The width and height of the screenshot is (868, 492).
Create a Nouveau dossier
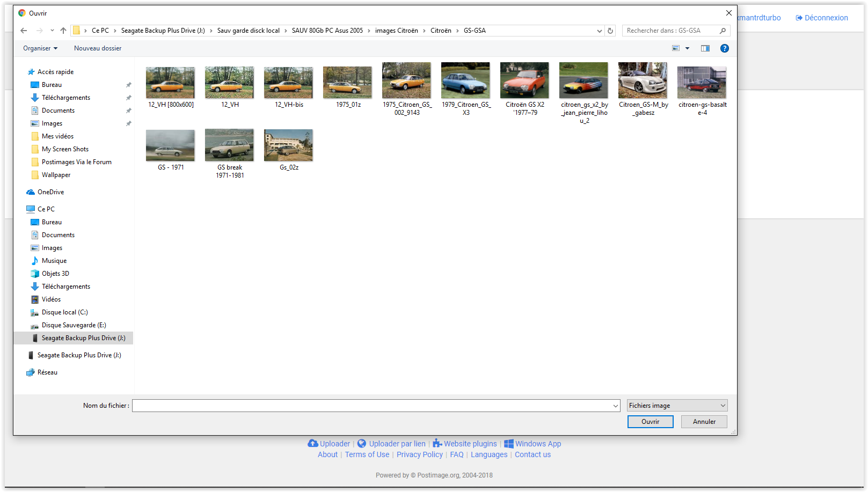[x=98, y=48]
